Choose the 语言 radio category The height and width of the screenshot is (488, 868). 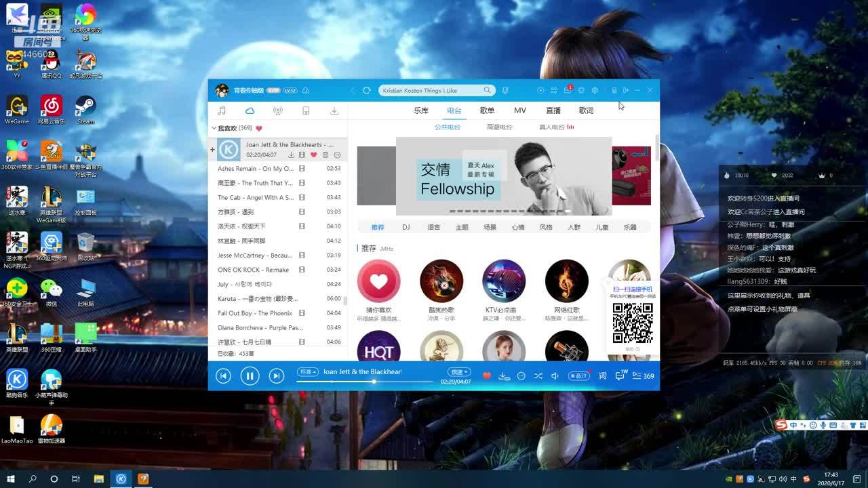point(434,227)
